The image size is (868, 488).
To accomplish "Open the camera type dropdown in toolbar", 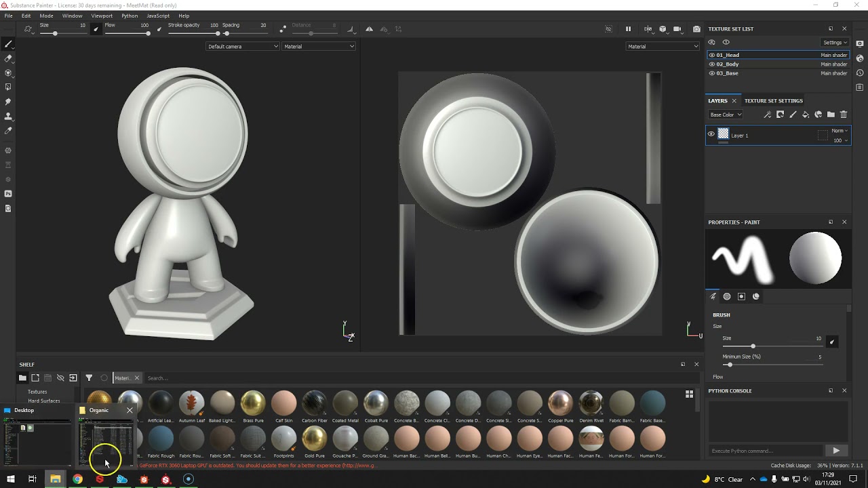I will pos(677,29).
